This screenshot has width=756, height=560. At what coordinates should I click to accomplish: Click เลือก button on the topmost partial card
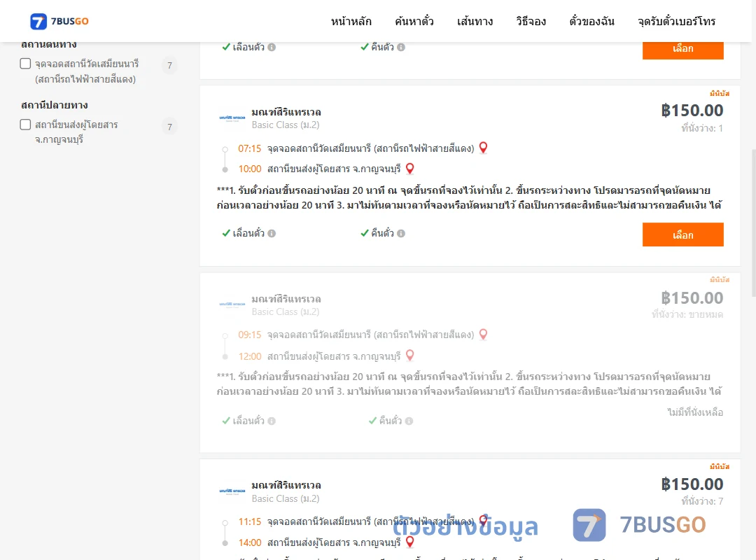[682, 50]
